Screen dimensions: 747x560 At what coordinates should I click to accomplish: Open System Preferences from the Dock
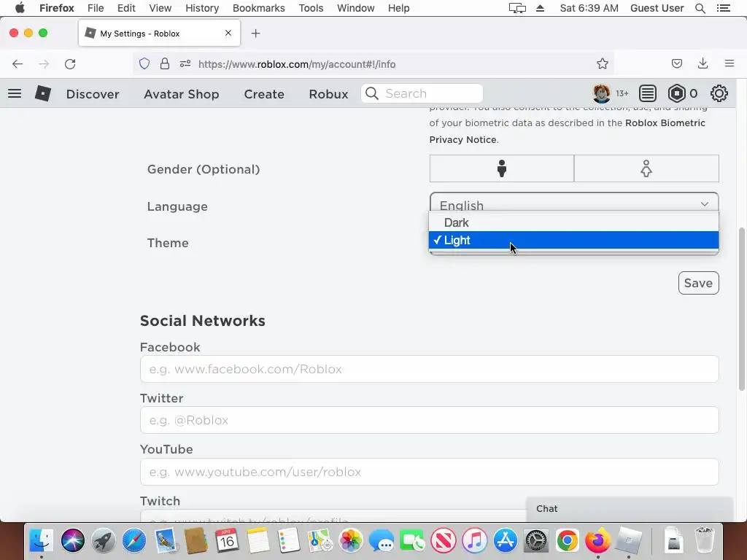536,541
